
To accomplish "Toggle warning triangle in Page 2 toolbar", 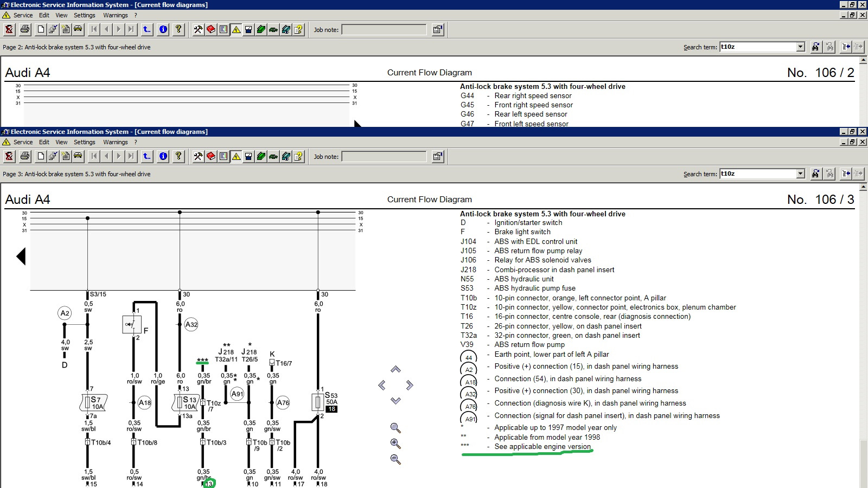I will [x=236, y=30].
